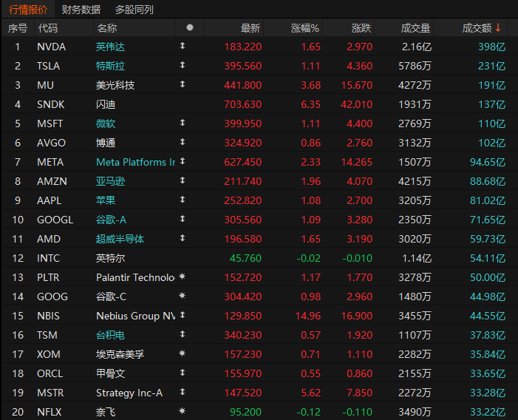Viewport: 518px width, 420px height.
Task: Open the 台积电 stock link
Action: 110,335
